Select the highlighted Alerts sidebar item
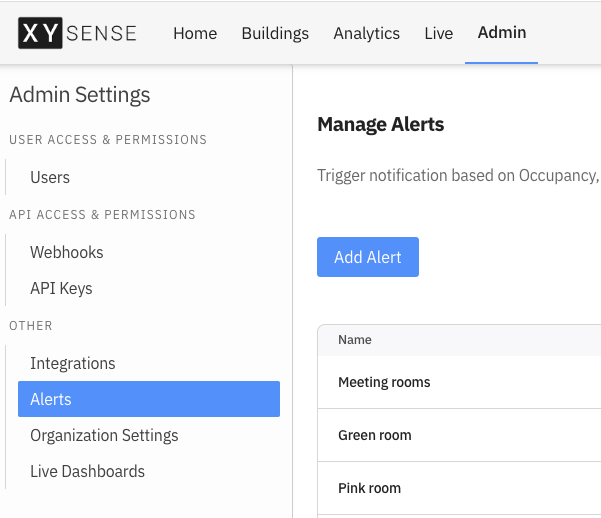 click(149, 399)
